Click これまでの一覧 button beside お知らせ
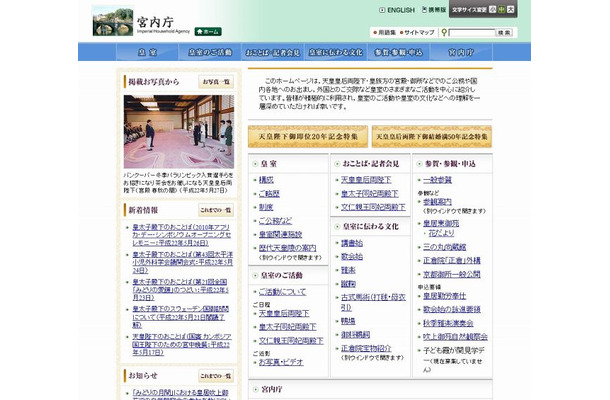 pos(216,376)
